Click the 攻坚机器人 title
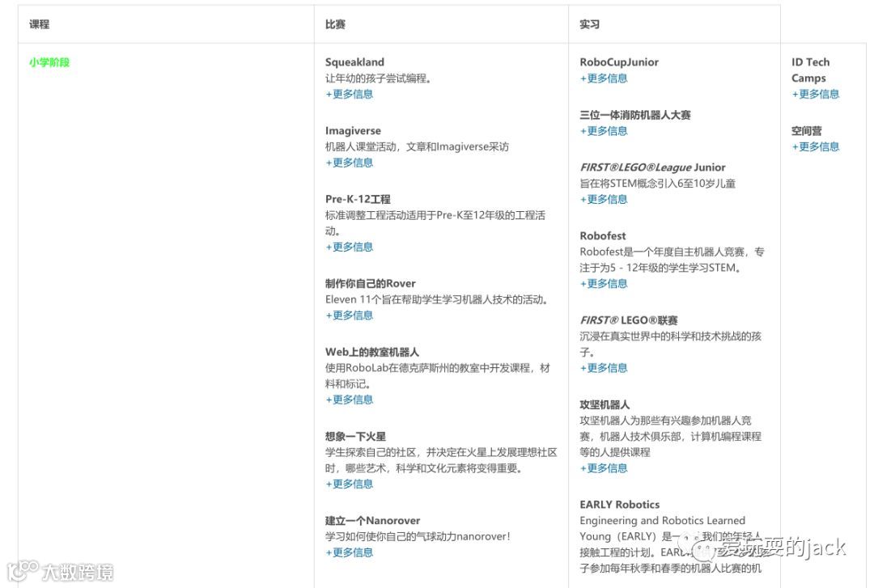Screen dimensions: 874x588 coord(605,404)
